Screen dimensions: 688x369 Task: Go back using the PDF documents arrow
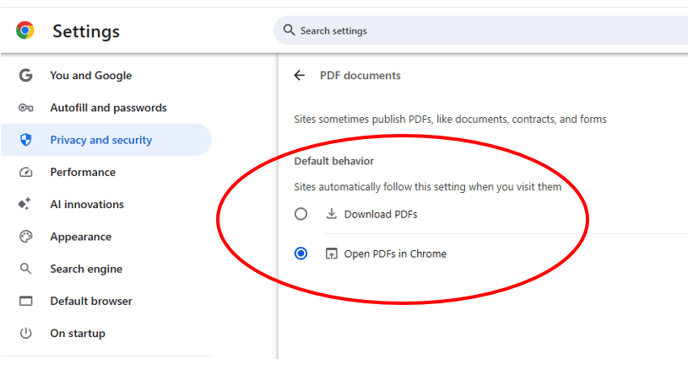299,75
